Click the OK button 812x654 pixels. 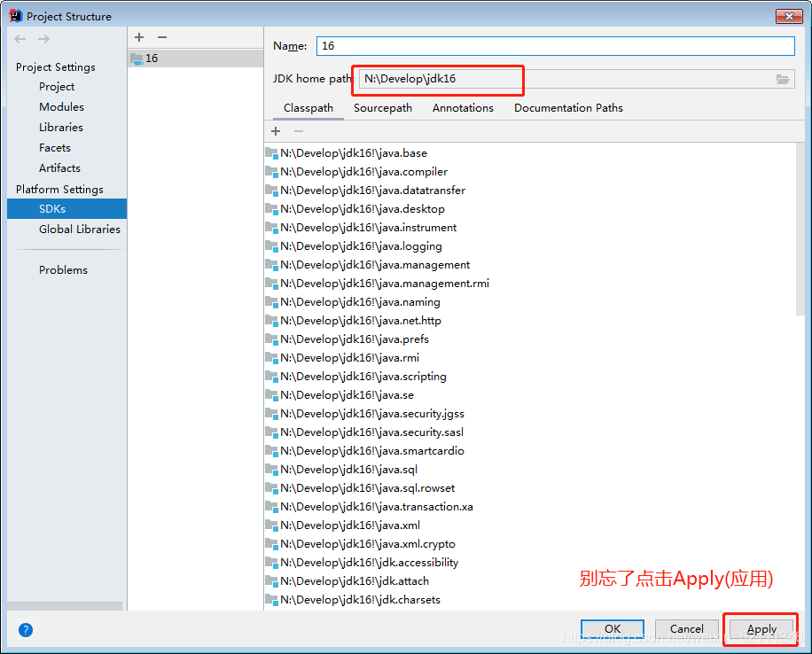pyautogui.click(x=612, y=629)
